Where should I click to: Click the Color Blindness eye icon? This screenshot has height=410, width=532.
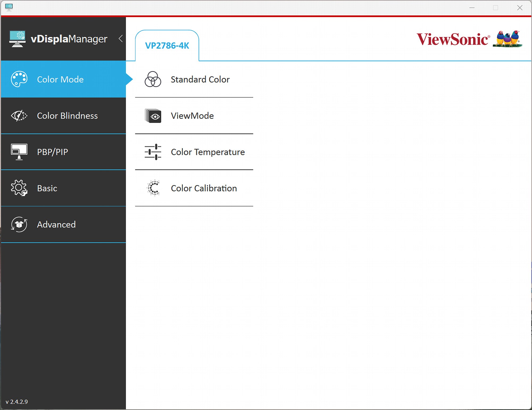coord(19,115)
